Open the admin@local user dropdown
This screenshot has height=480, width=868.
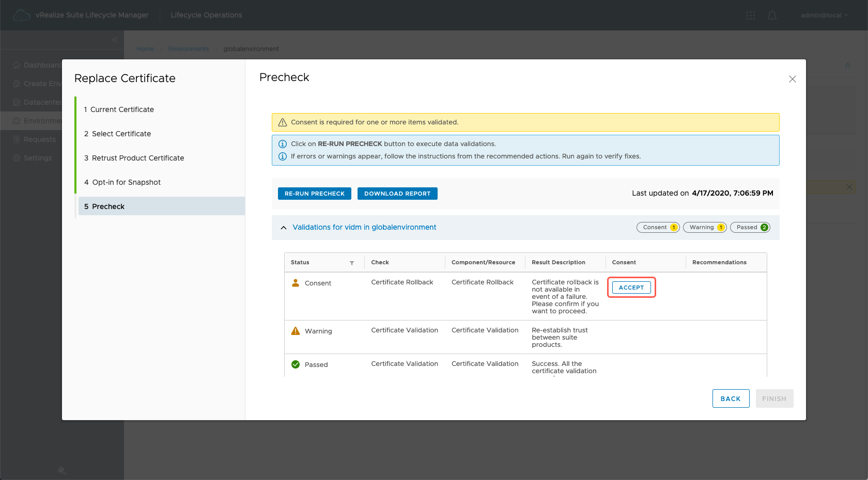click(824, 15)
